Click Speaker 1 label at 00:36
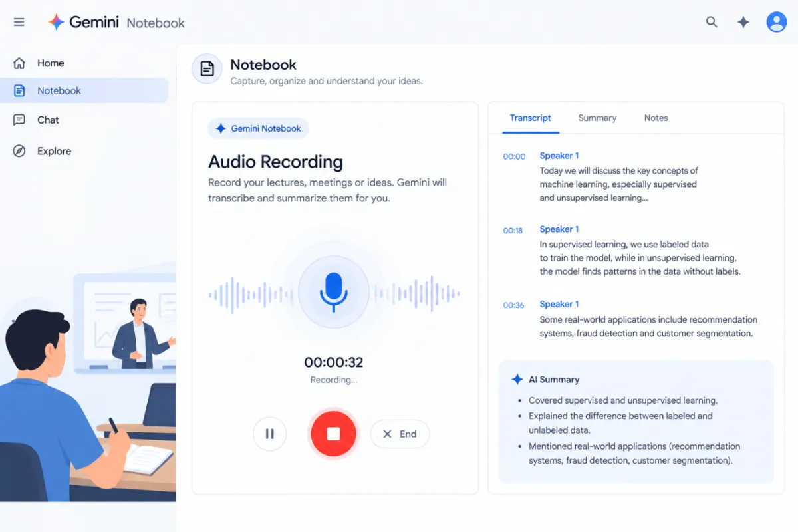This screenshot has height=532, width=798. click(x=559, y=304)
